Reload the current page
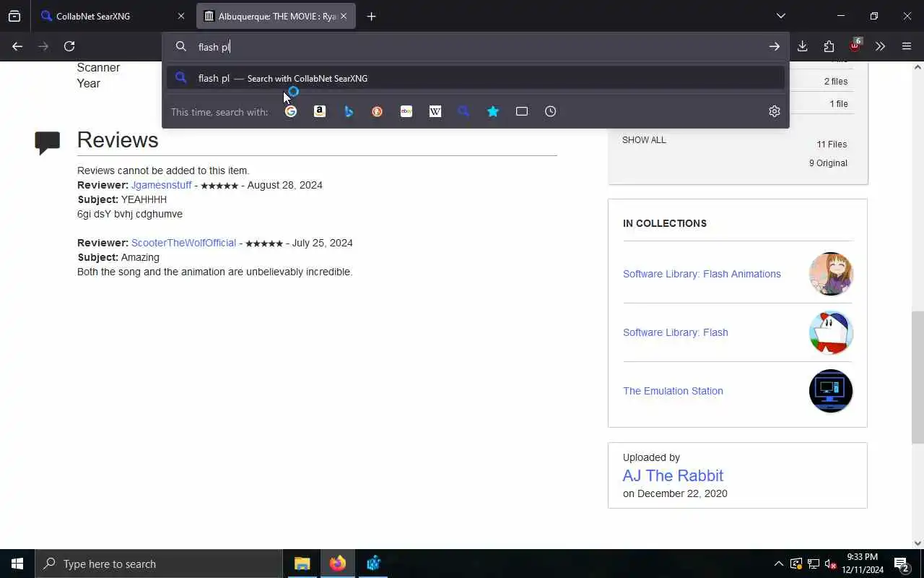This screenshot has height=578, width=924. pyautogui.click(x=69, y=46)
